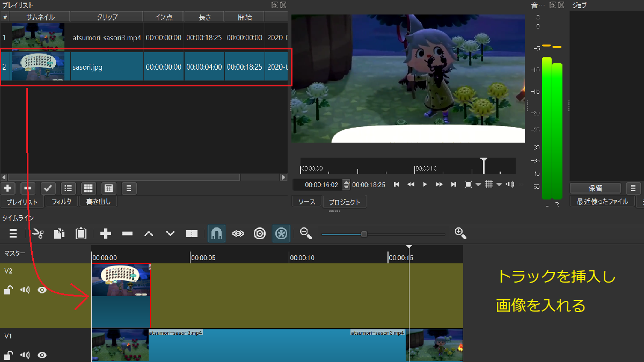Switch to the ソース player tab

[x=306, y=202]
